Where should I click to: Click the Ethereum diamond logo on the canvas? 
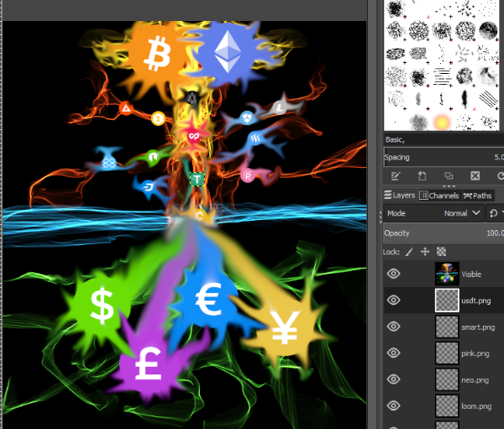[228, 51]
